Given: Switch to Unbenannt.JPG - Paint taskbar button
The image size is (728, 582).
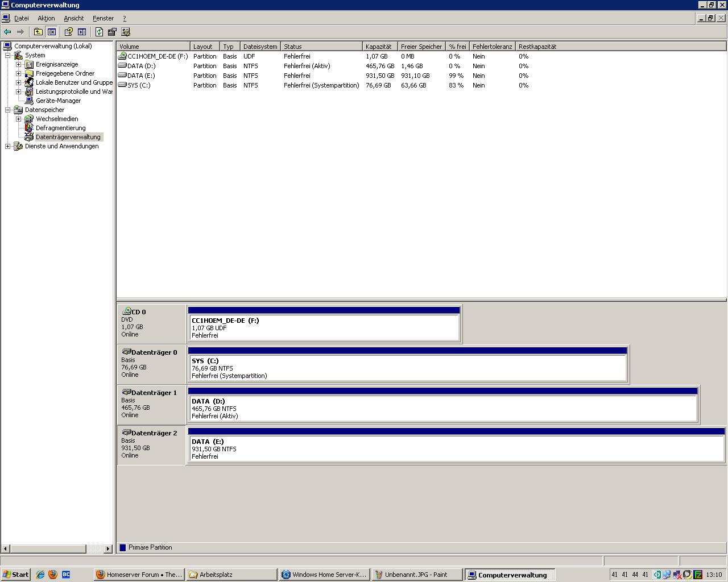Looking at the screenshot, I should (x=417, y=575).
